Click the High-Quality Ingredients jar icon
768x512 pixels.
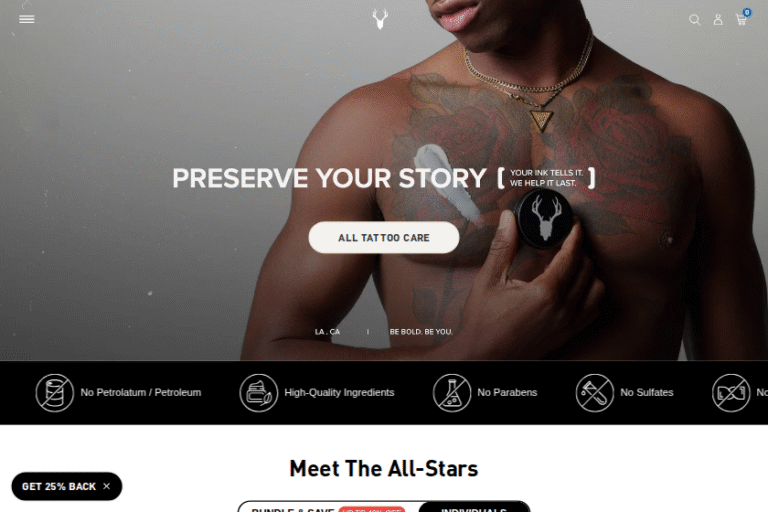click(x=259, y=393)
